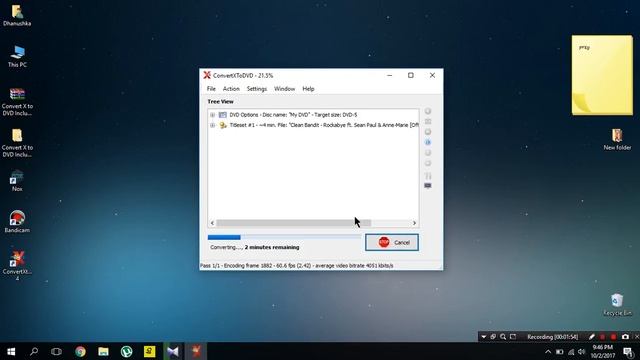Select the DVD Options row in Tree View
The image size is (640, 360).
coord(293,115)
